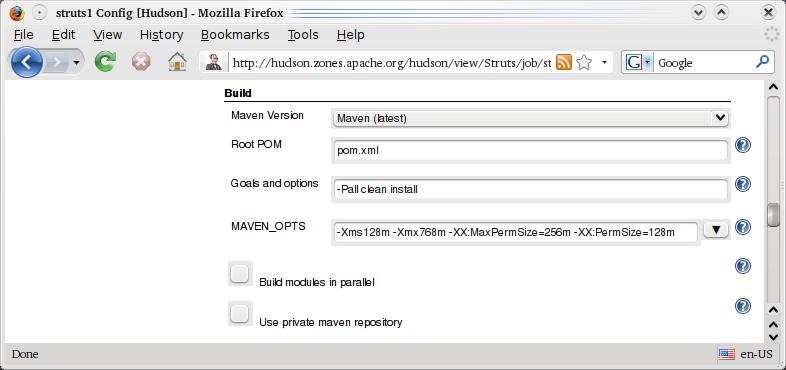
Task: Click the RSS feed icon in address bar
Action: 564,63
